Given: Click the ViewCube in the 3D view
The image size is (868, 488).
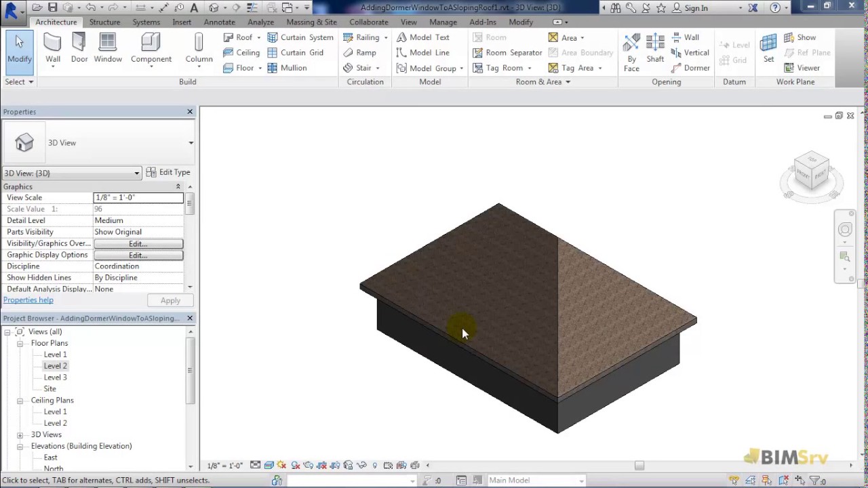Looking at the screenshot, I should click(811, 170).
